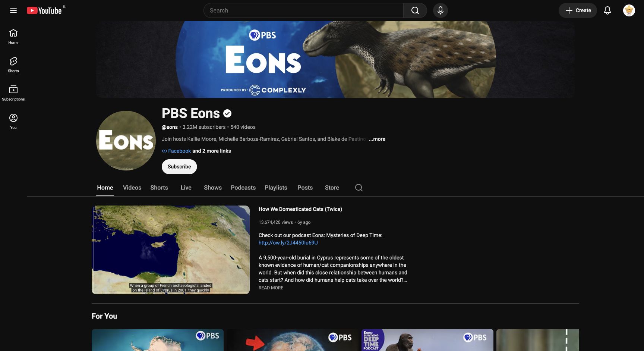Switch to the Shows tab
Image resolution: width=644 pixels, height=351 pixels.
[x=213, y=188]
